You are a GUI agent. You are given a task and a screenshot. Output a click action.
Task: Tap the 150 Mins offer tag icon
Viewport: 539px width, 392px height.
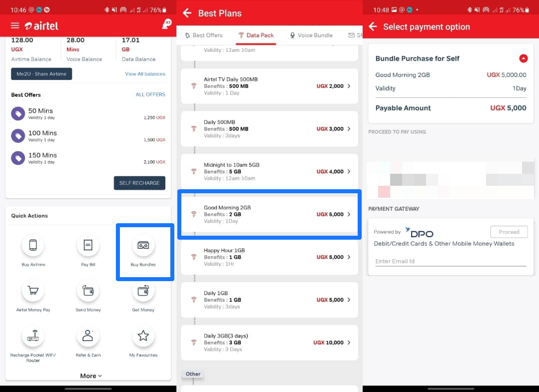click(18, 158)
